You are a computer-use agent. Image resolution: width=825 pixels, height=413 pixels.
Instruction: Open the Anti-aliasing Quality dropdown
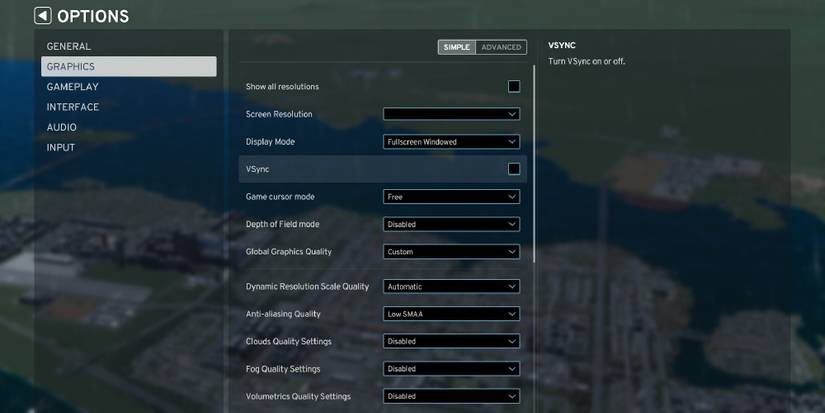point(451,314)
